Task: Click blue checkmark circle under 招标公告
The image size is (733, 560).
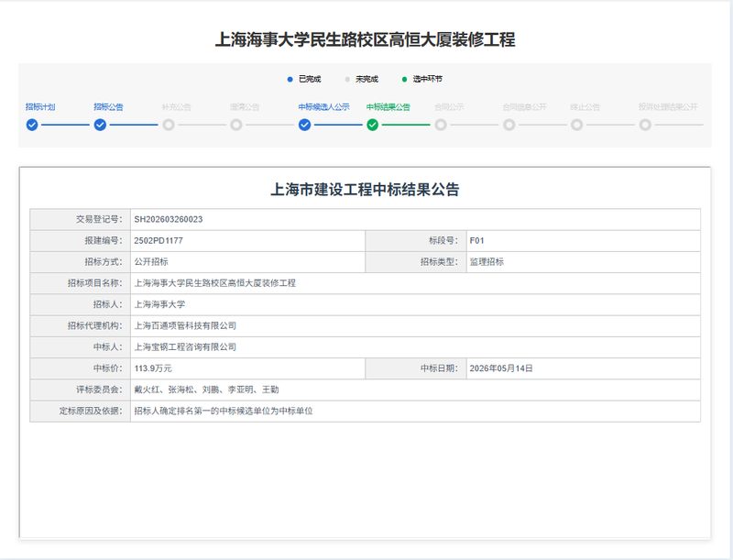Action: tap(100, 125)
